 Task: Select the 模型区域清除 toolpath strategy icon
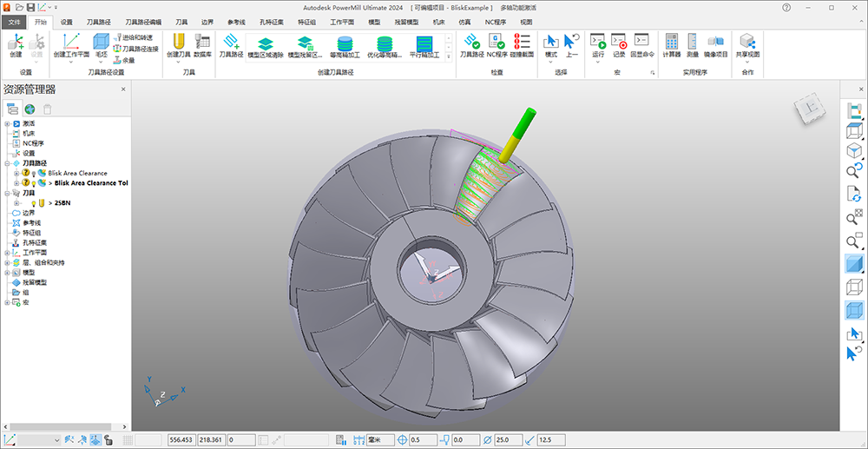click(x=266, y=43)
